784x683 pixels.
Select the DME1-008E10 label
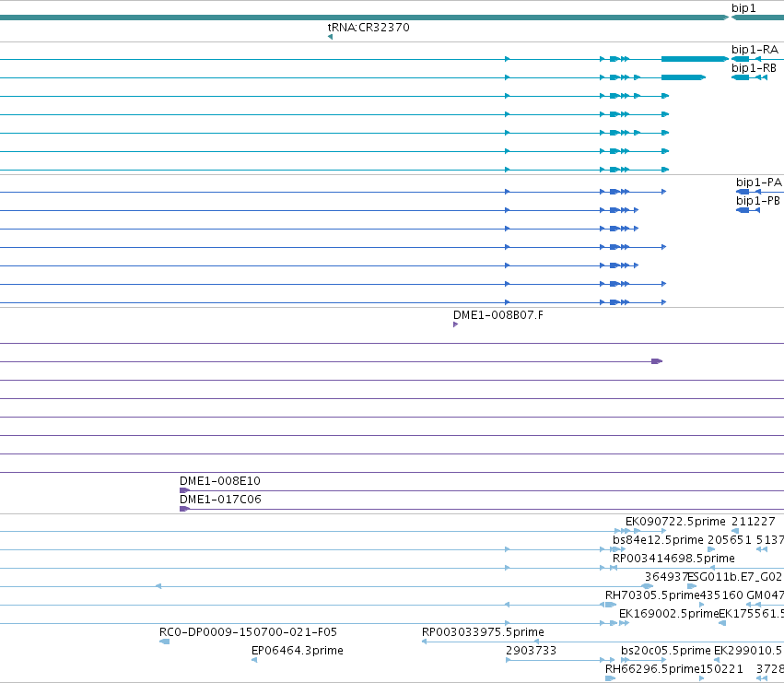click(x=220, y=481)
